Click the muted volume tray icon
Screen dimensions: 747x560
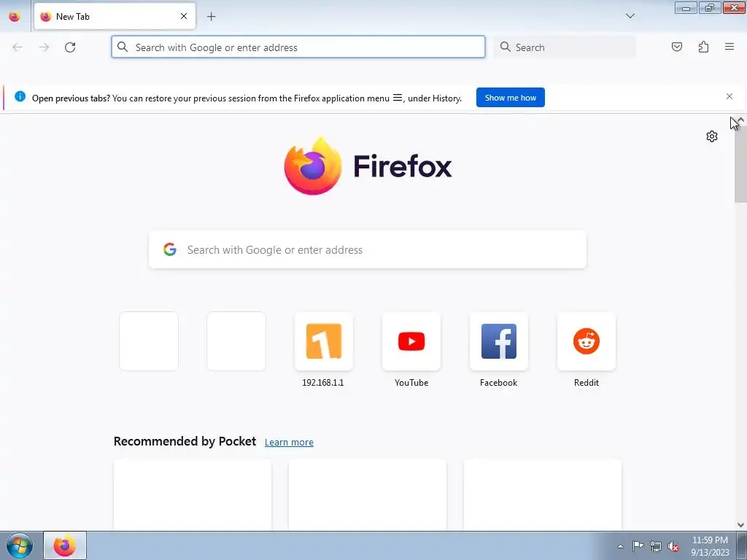point(673,546)
